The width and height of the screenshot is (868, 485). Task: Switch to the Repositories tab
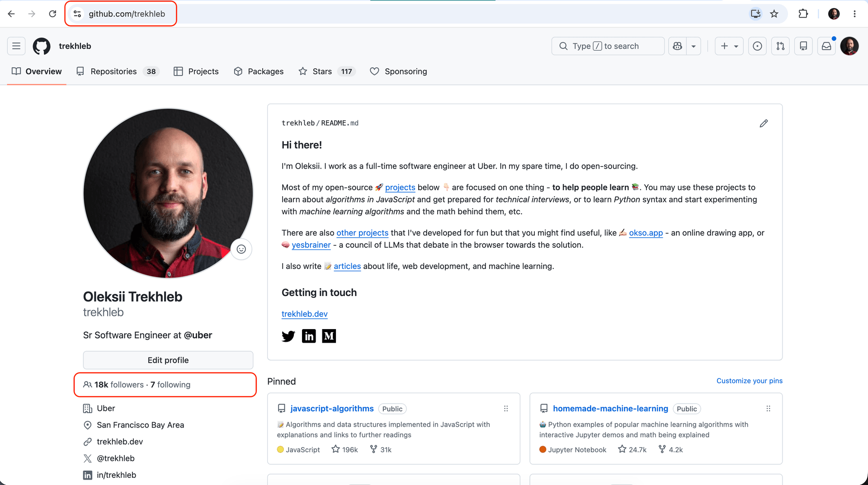tap(118, 71)
